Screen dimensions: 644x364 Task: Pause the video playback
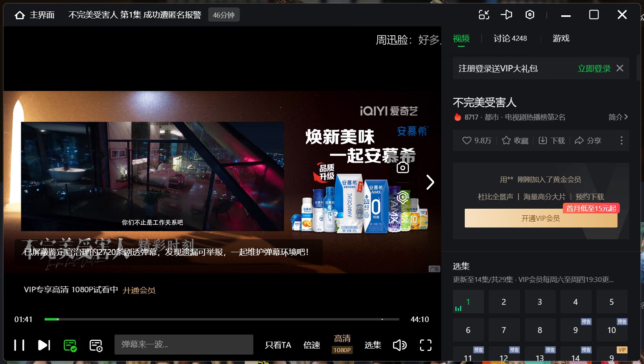19,345
